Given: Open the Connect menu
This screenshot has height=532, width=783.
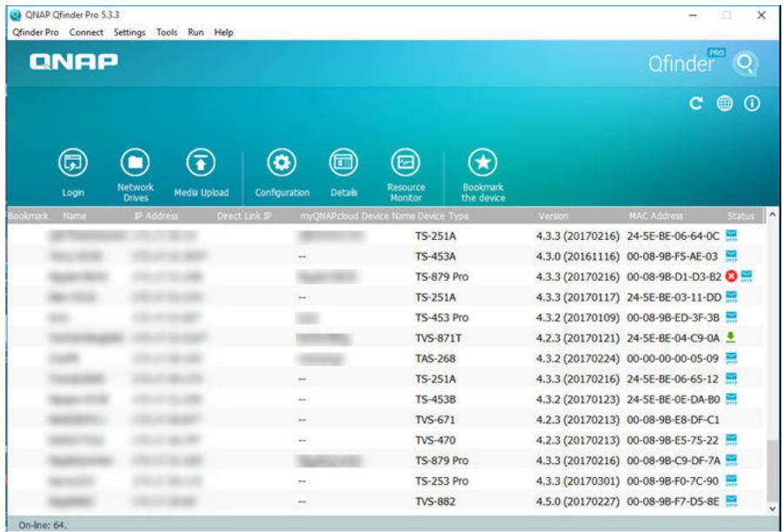Looking at the screenshot, I should coord(86,32).
